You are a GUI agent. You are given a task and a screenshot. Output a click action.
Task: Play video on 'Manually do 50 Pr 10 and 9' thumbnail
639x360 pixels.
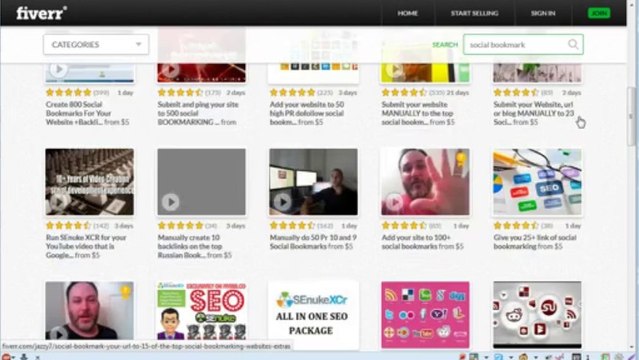tap(282, 201)
